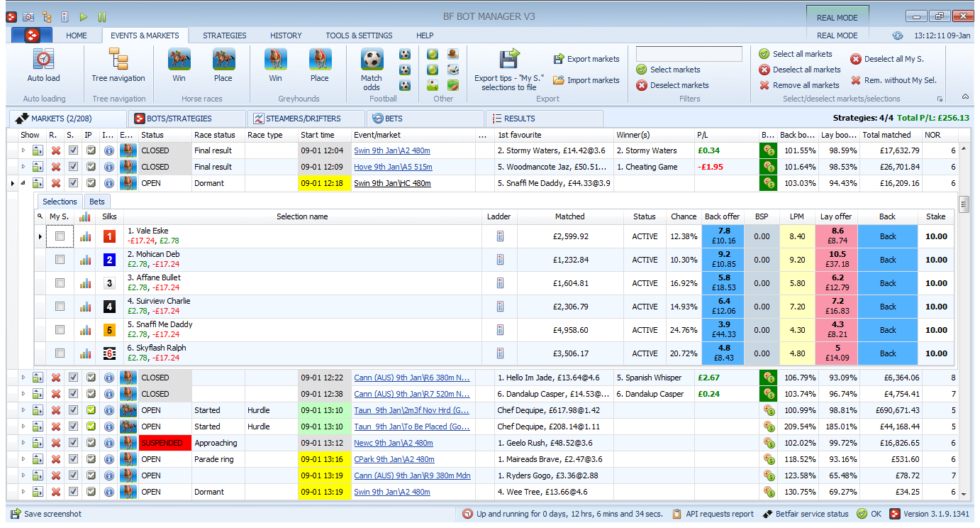Screen dimensions: 980x528
Task: Click the refresh icon next to clock
Action: point(898,35)
